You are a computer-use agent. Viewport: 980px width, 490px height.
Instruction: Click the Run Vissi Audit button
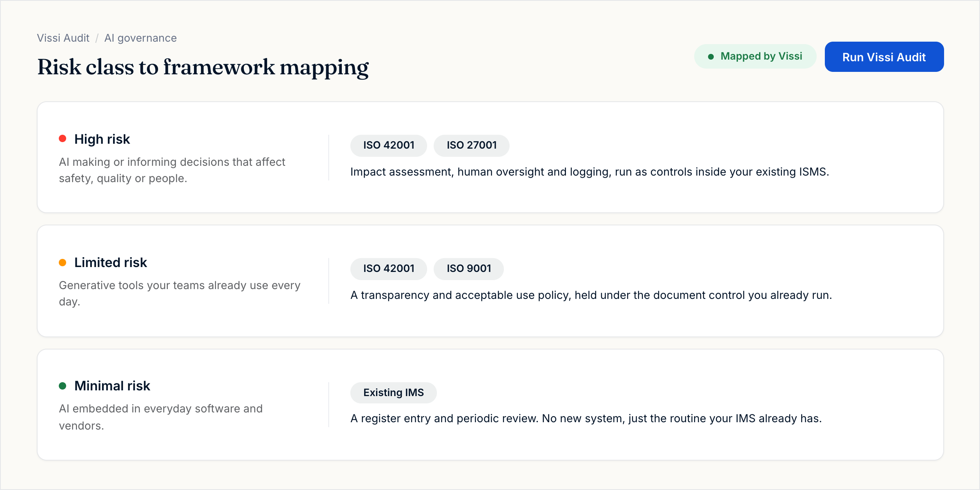pyautogui.click(x=884, y=57)
